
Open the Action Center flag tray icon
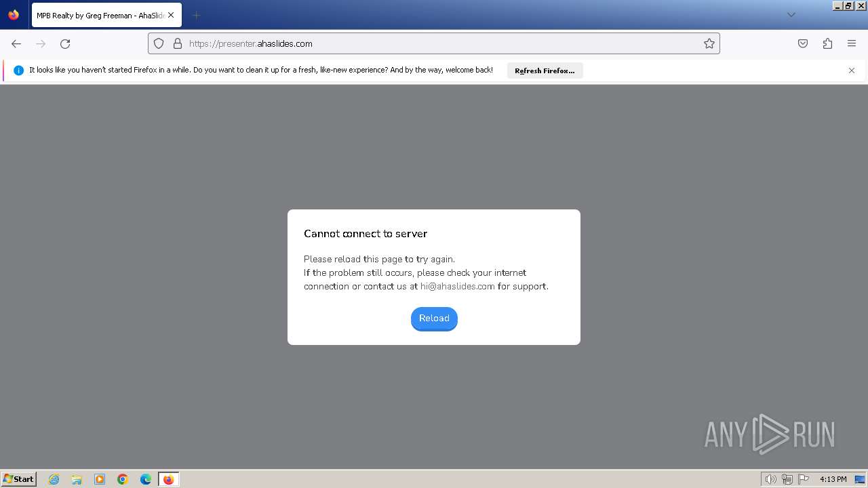coord(804,479)
